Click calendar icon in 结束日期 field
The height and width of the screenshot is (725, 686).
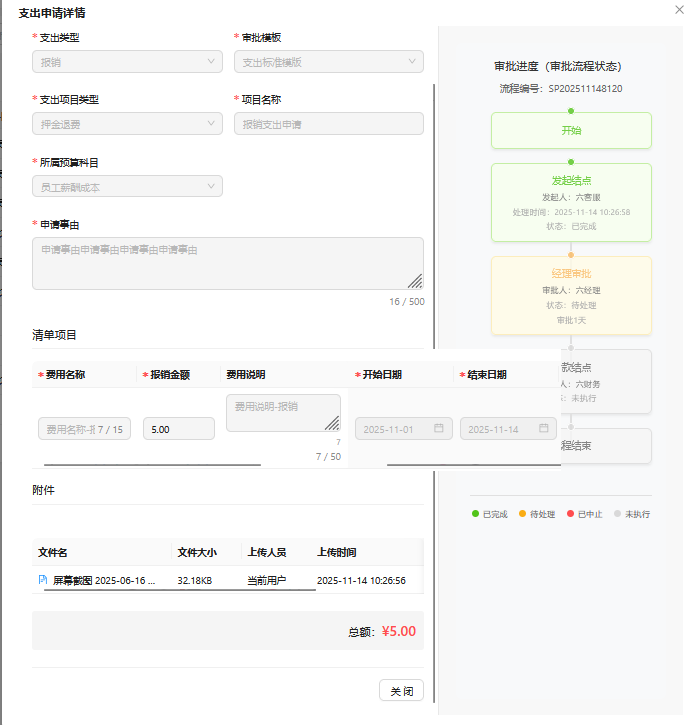(544, 428)
